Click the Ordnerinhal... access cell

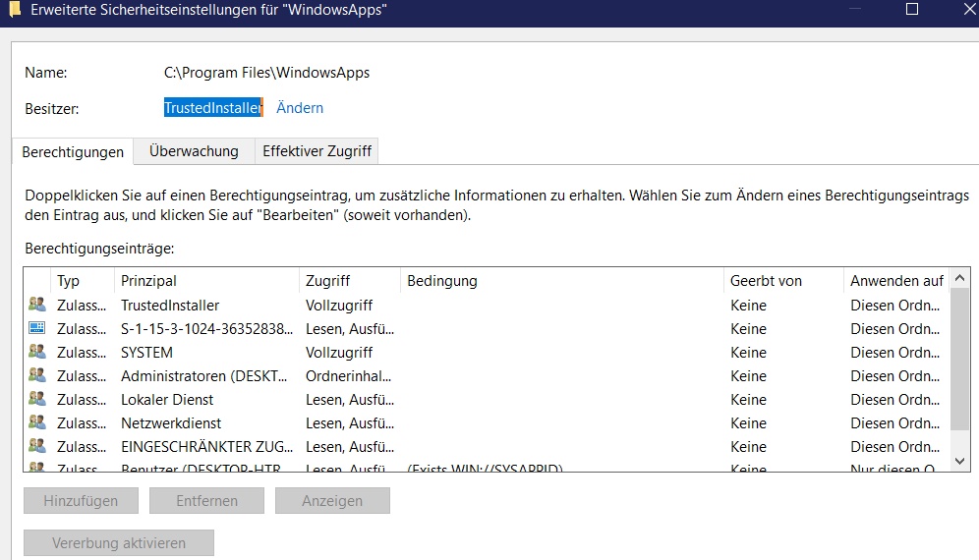point(348,376)
